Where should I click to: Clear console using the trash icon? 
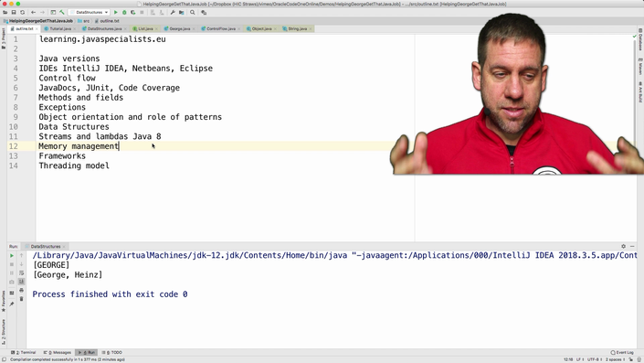point(21,299)
